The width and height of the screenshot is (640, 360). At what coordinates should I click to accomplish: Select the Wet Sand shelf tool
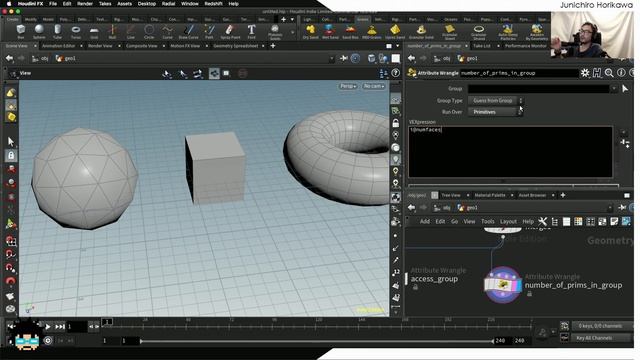coord(330,31)
